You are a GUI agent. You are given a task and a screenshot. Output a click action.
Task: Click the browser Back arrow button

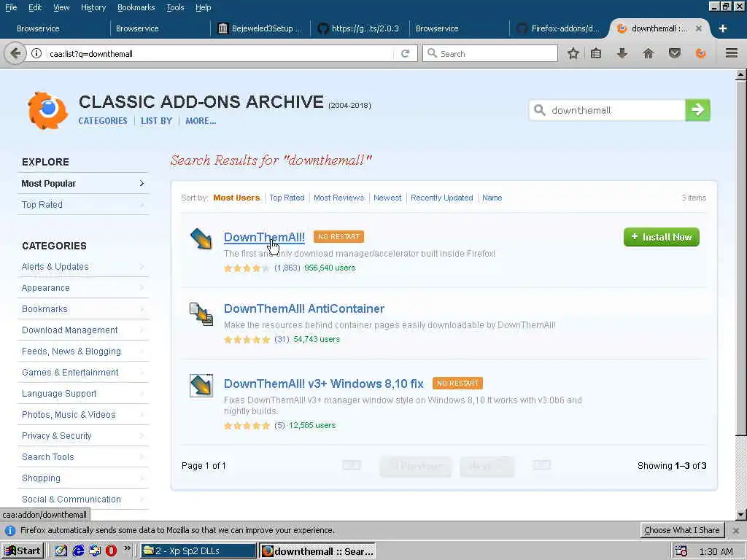coord(15,53)
